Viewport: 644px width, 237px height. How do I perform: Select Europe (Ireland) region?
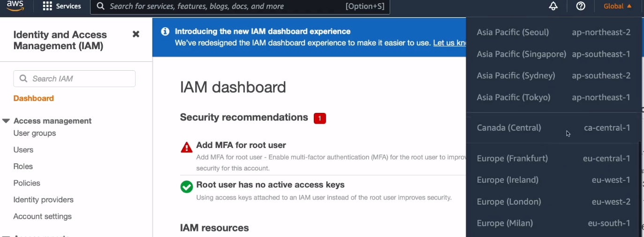(x=553, y=180)
